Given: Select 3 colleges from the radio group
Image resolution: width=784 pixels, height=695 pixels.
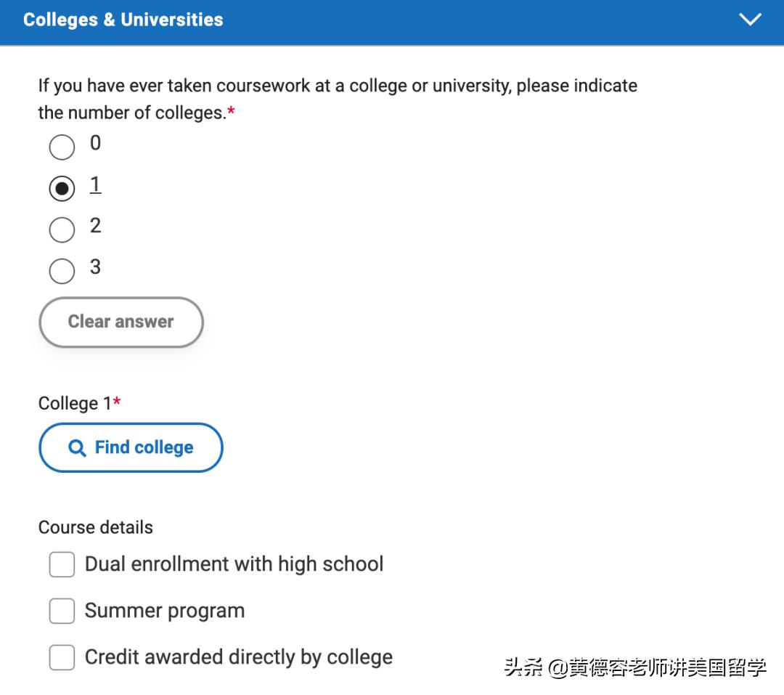Looking at the screenshot, I should [62, 272].
